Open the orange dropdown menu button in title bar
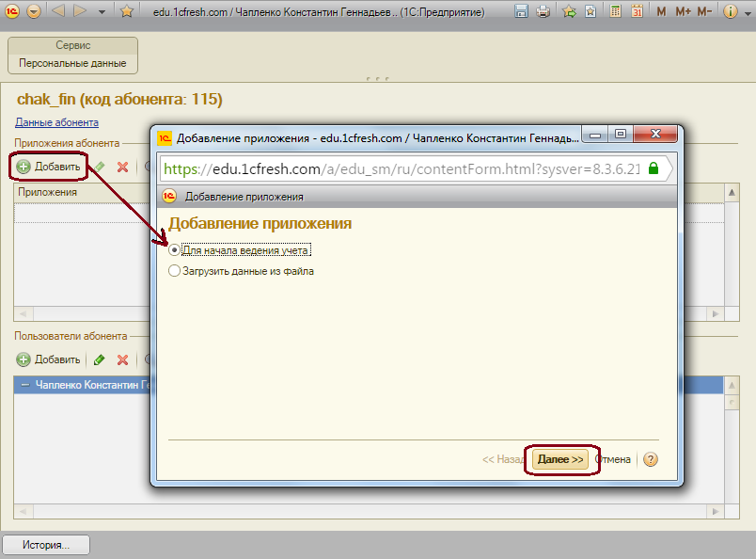756x559 pixels. tap(34, 10)
